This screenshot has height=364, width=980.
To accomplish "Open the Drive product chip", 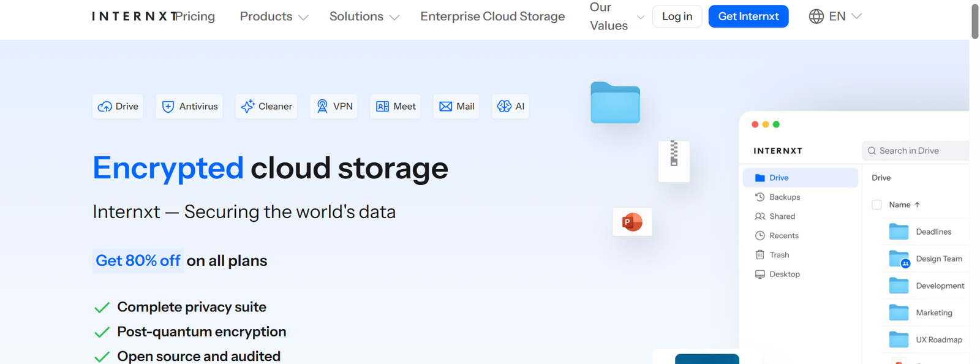I will pos(118,107).
